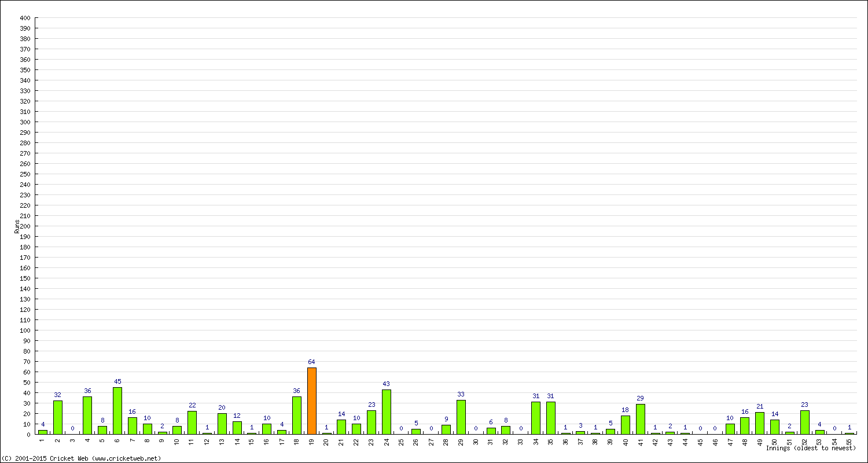868x463 pixels.
Task: Select the bar for innings 48
Action: (x=745, y=425)
